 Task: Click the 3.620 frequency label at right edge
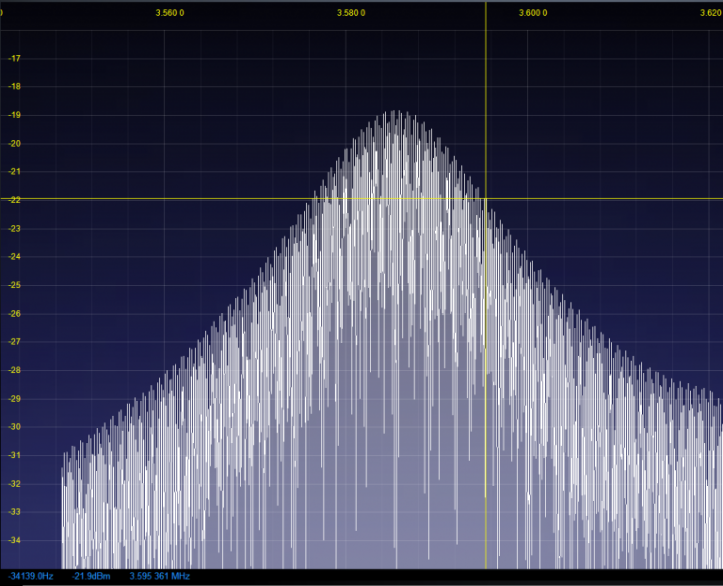coord(711,13)
